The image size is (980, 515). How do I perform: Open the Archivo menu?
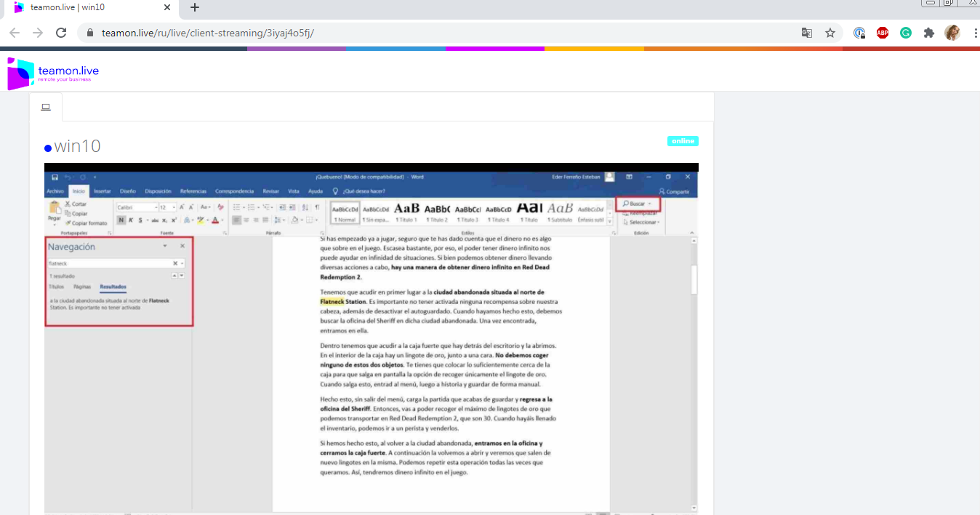(x=55, y=191)
